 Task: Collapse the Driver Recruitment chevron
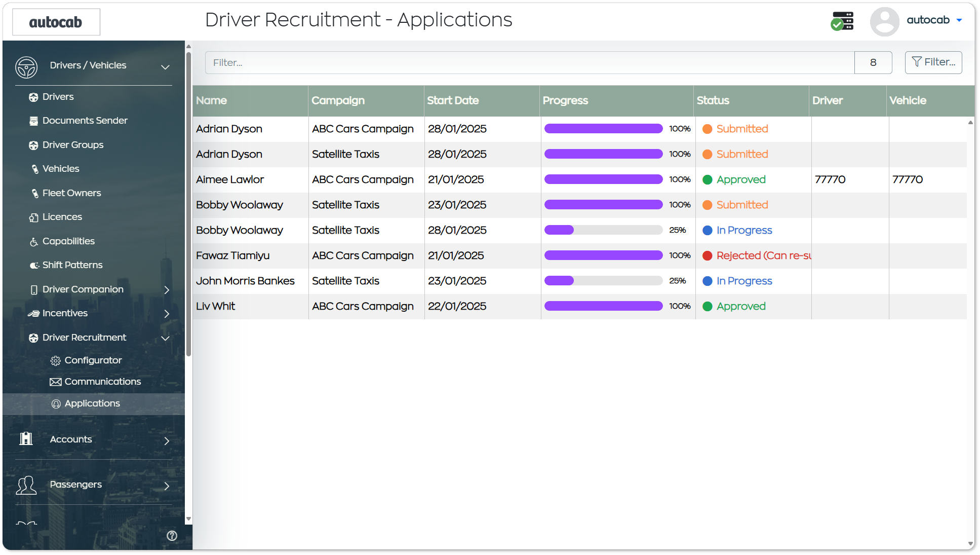[165, 338]
